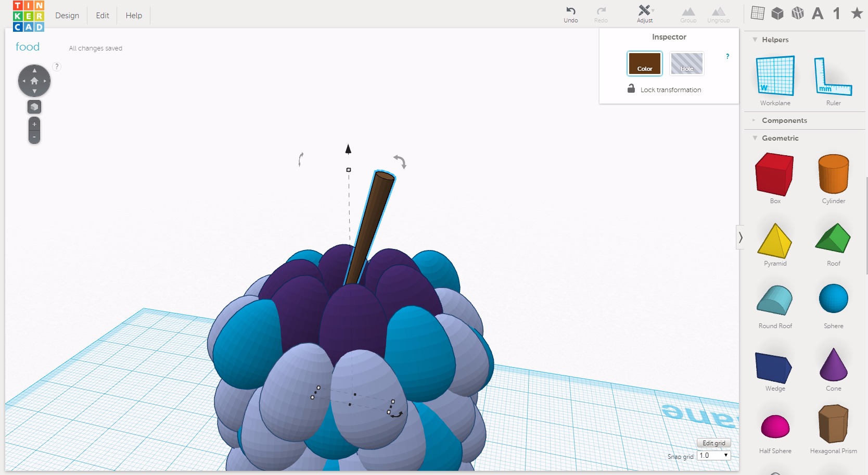
Task: Open the Adjust tool menu
Action: (645, 15)
